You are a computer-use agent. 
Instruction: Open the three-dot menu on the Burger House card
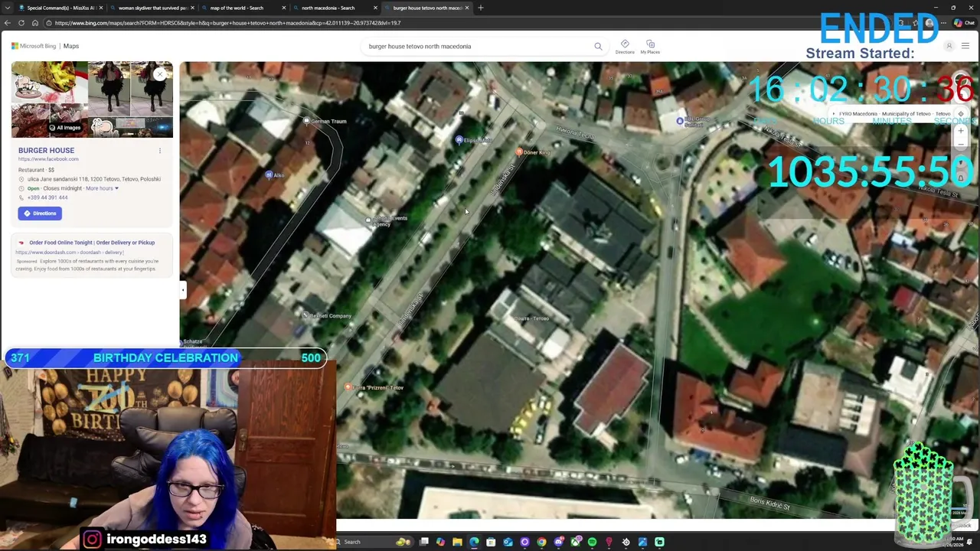tap(160, 151)
